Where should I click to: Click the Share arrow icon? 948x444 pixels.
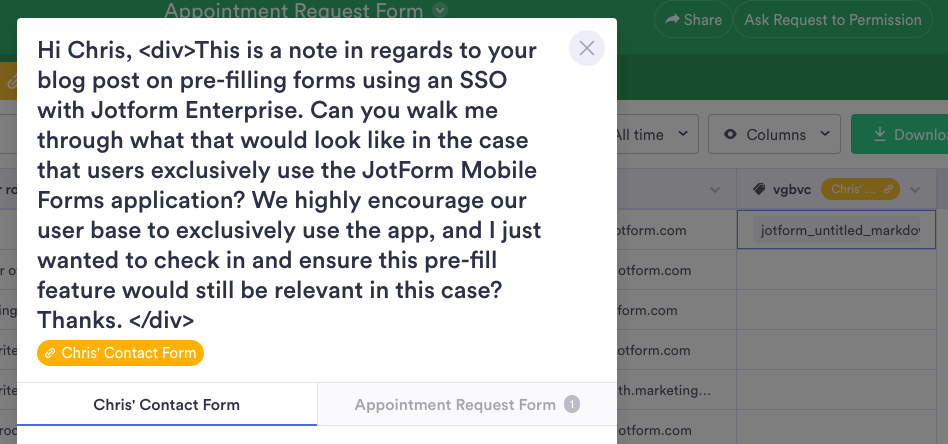tap(672, 20)
